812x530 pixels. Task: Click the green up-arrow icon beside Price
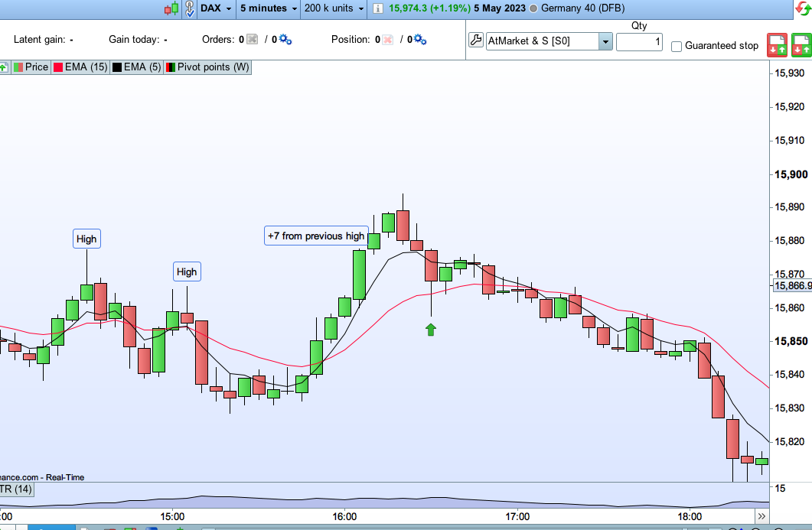(x=4, y=67)
